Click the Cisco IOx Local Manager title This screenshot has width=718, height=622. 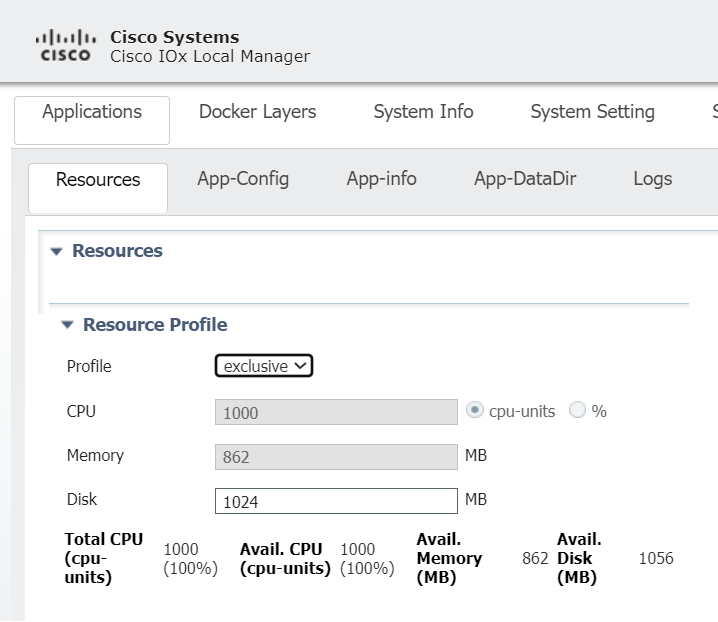(210, 56)
